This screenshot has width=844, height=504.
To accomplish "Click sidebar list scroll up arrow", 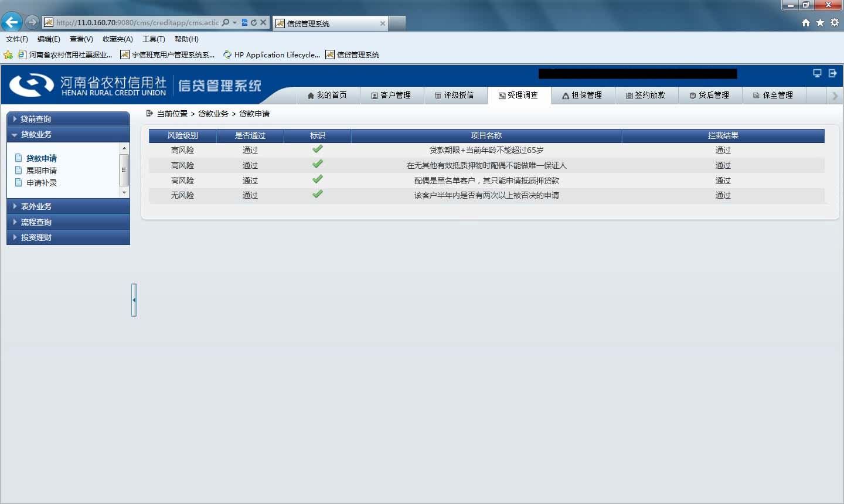I will coord(124,148).
